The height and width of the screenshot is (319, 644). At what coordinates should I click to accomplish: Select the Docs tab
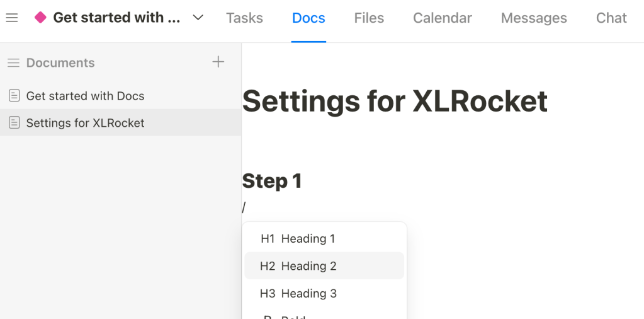pos(308,18)
